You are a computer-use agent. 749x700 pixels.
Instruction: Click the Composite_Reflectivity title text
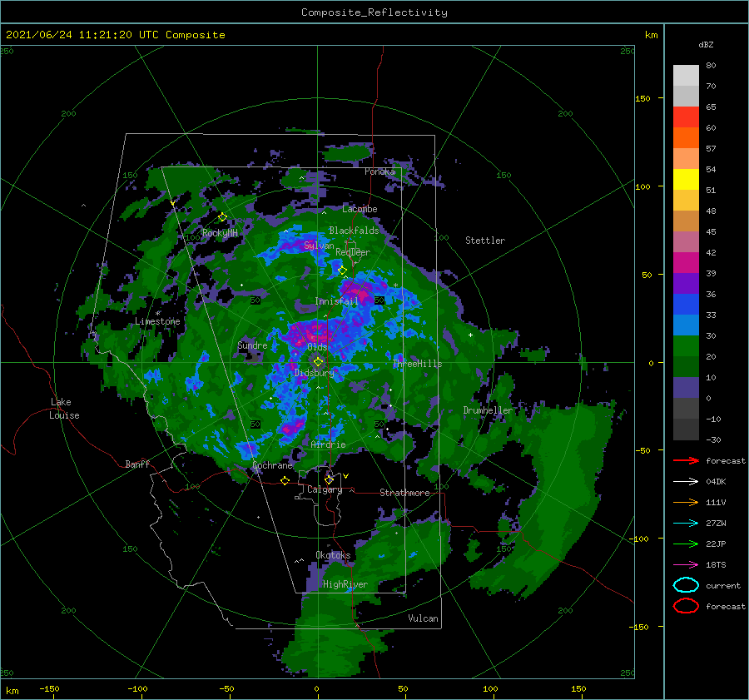click(x=374, y=12)
